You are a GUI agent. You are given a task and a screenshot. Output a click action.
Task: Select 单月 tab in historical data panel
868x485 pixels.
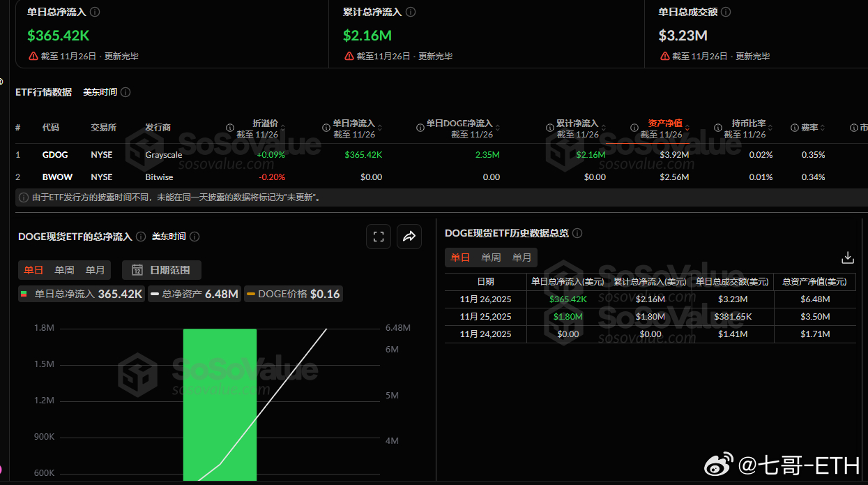tap(522, 258)
